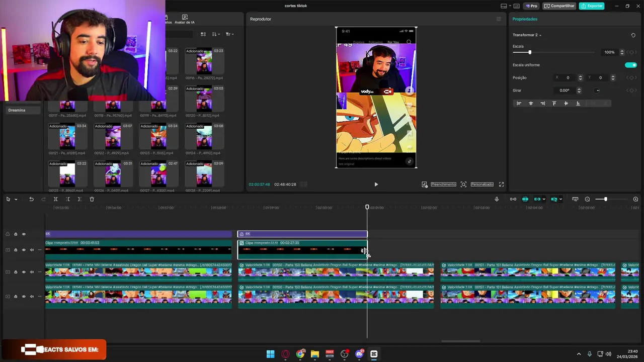Play the video preview

(x=376, y=185)
